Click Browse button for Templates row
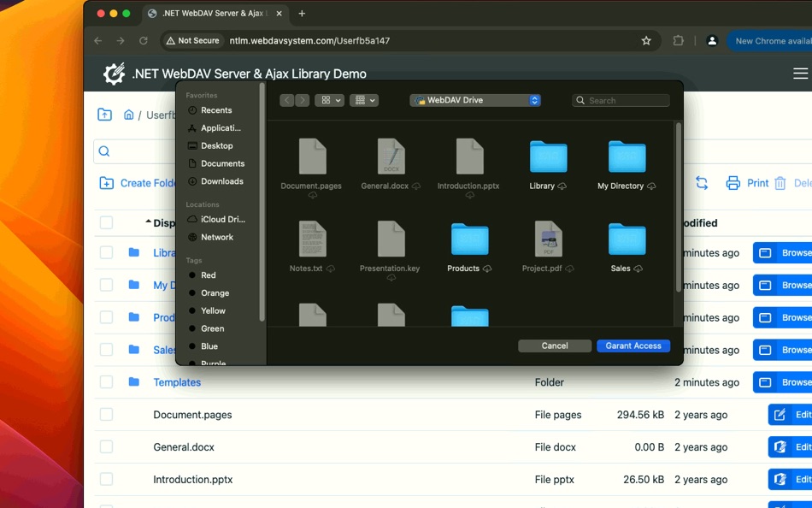This screenshot has width=812, height=508. tap(782, 382)
